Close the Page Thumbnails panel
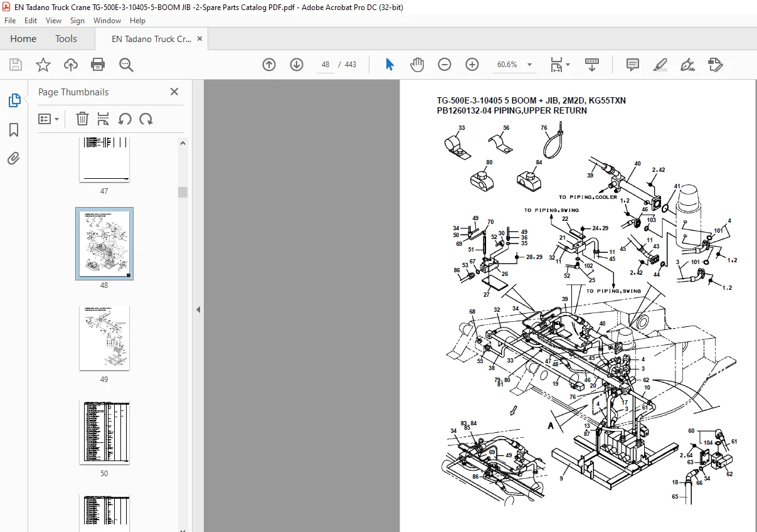The image size is (757, 532). coord(174,92)
